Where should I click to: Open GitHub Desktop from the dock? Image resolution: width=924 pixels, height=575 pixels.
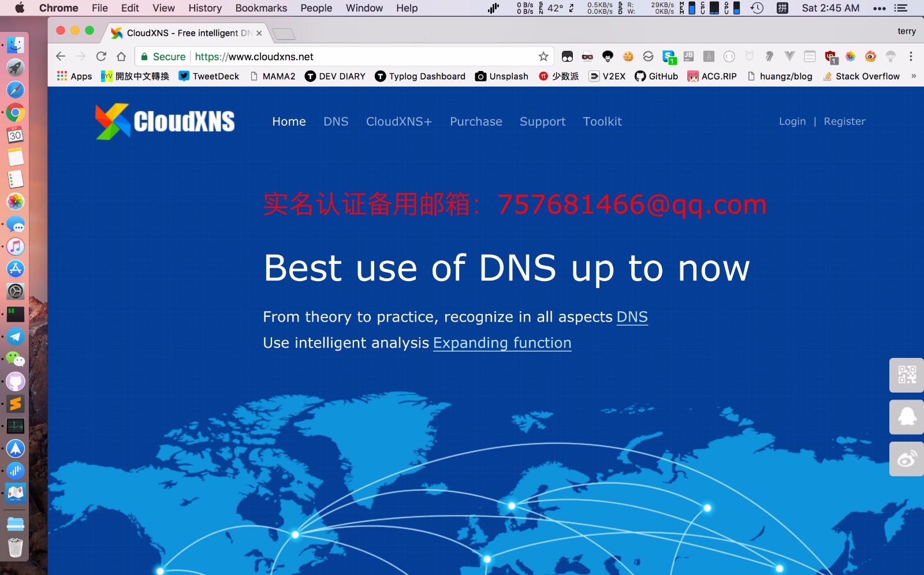pyautogui.click(x=16, y=382)
